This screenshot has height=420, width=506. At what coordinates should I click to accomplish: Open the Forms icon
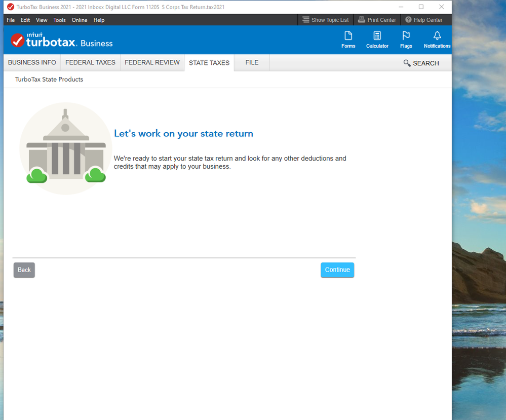[348, 40]
